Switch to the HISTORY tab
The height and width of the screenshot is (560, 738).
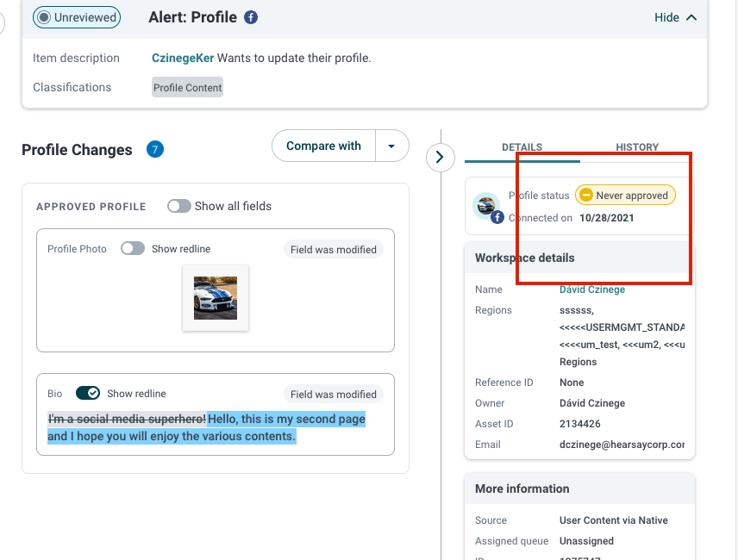coord(637,147)
